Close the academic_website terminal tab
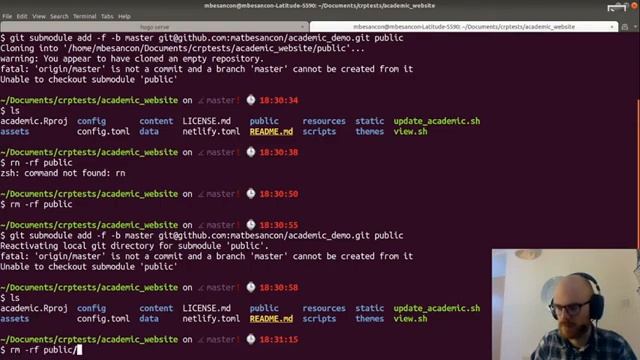This screenshot has width=640, height=360. 612,27
